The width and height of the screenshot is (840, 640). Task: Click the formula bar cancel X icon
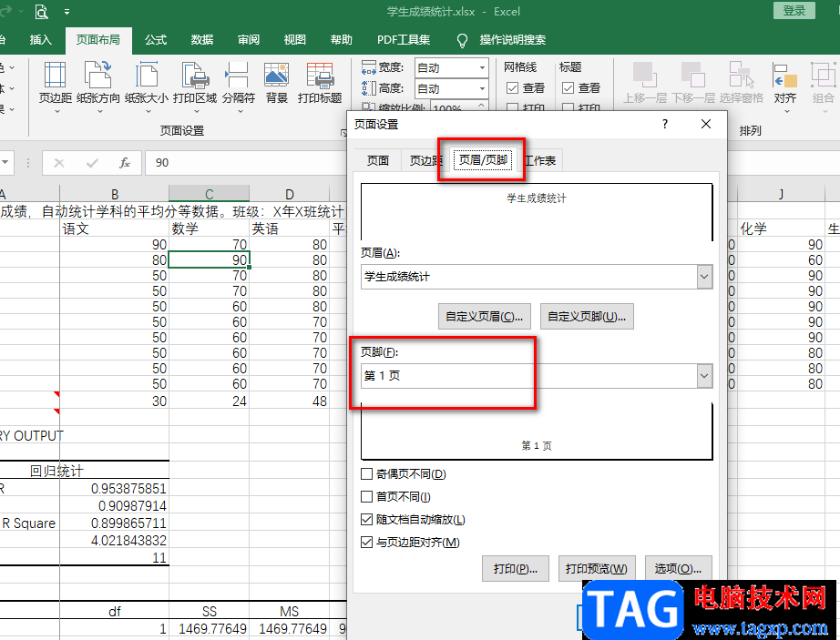coord(59,163)
